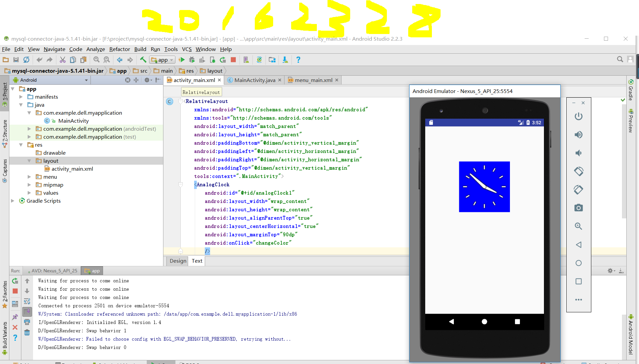
Task: Stop the app with the red square toolbar icon
Action: [x=233, y=60]
